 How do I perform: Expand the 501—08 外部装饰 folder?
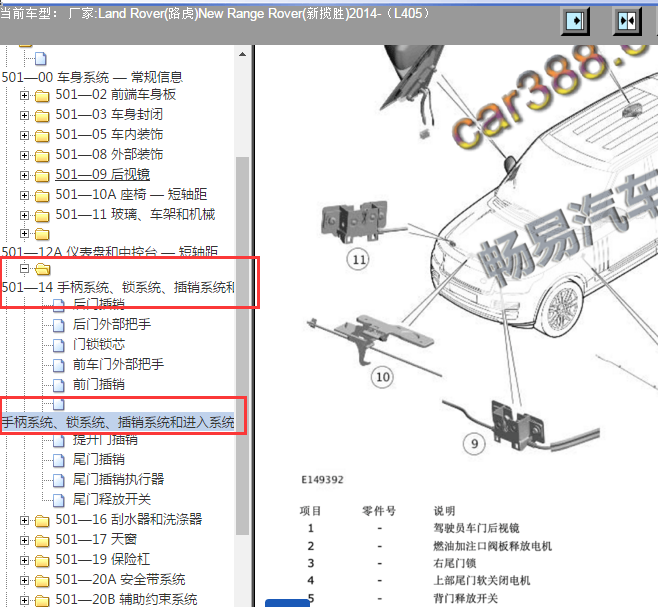(x=24, y=155)
